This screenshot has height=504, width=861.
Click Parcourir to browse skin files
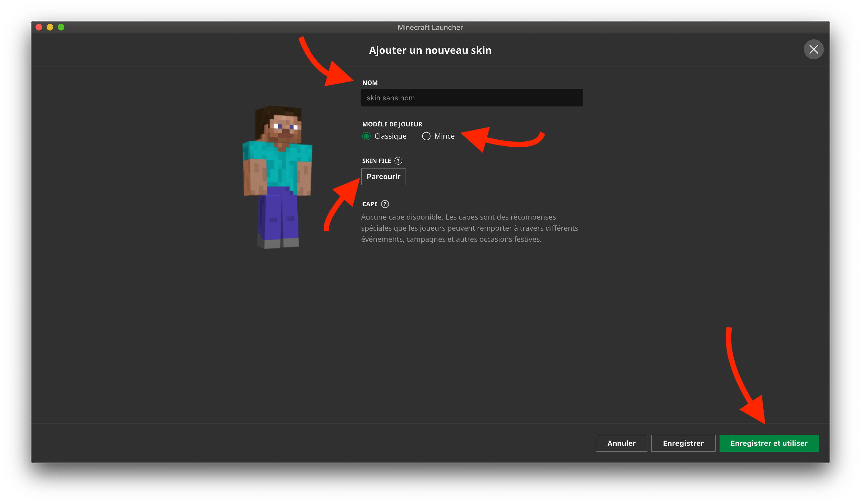point(383,177)
